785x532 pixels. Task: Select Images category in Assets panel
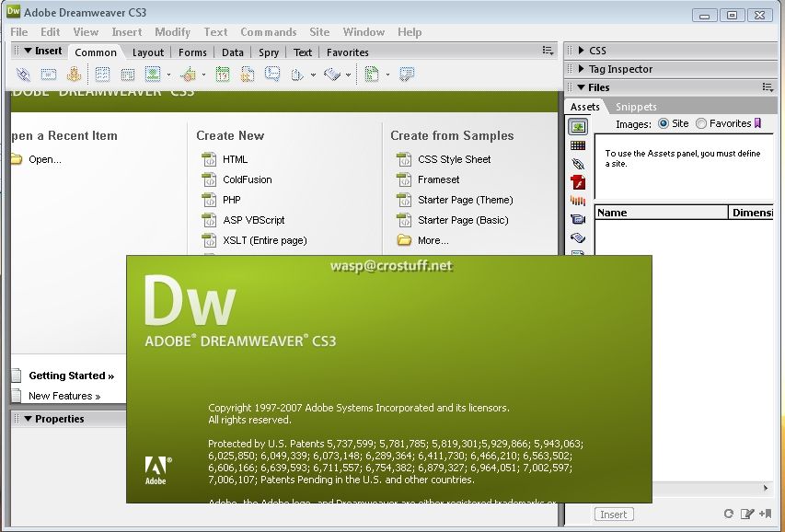pyautogui.click(x=578, y=127)
